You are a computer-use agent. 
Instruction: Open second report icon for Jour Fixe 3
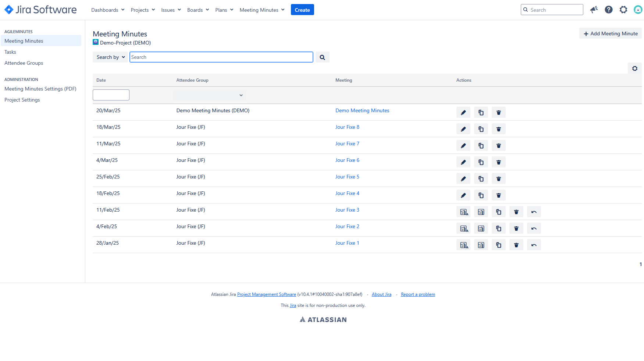481,212
